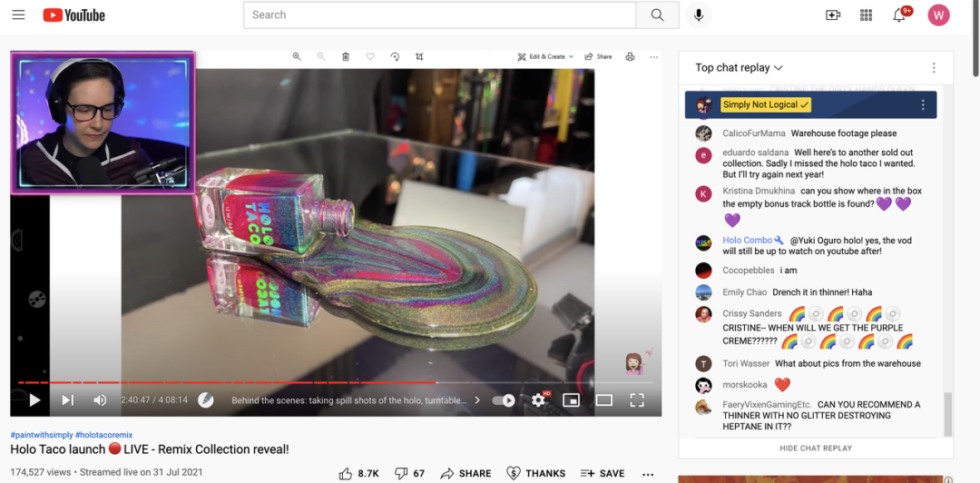Viewport: 980px width, 483px height.
Task: Play the video
Action: tap(34, 400)
